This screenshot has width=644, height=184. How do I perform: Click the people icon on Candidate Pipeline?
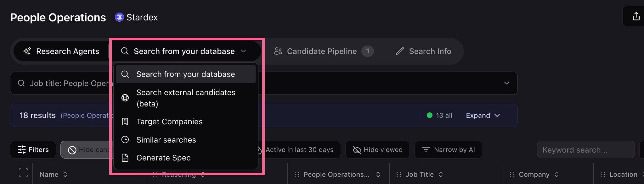click(x=278, y=51)
